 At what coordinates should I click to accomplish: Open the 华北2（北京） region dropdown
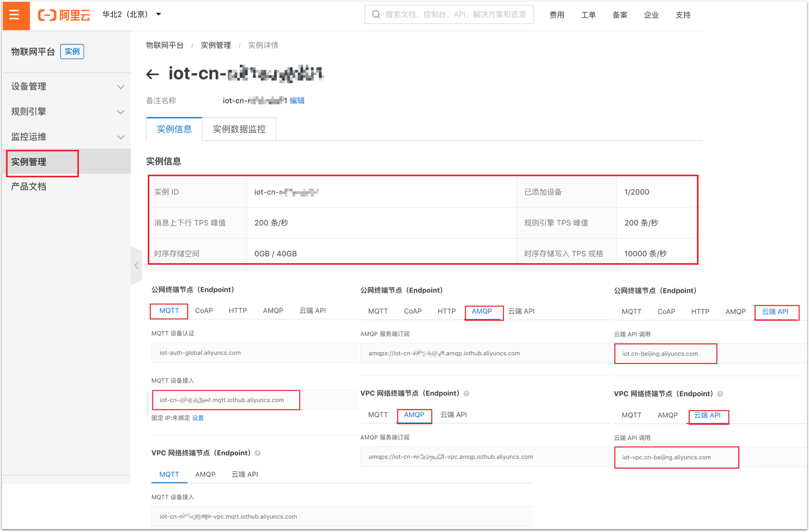132,15
